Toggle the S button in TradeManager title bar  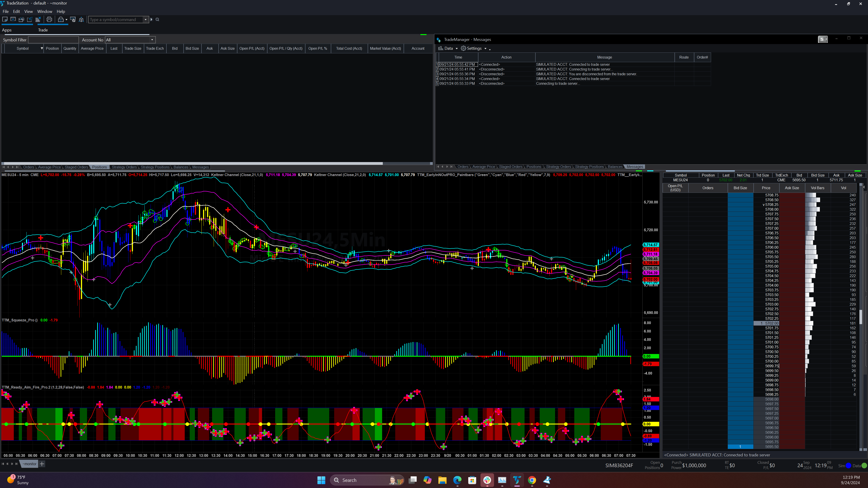coord(823,39)
